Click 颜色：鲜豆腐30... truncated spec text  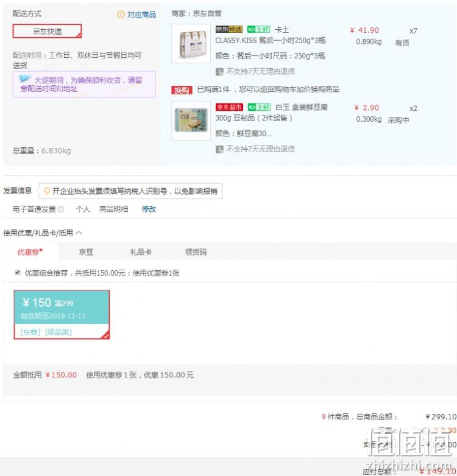click(x=243, y=133)
